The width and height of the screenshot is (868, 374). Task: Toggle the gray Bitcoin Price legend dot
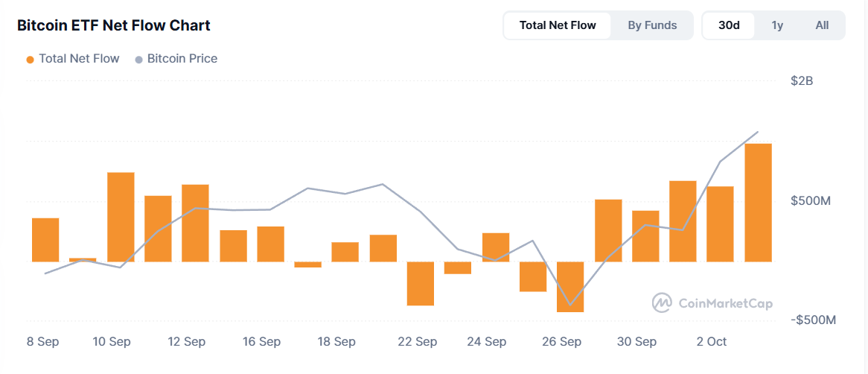(138, 59)
